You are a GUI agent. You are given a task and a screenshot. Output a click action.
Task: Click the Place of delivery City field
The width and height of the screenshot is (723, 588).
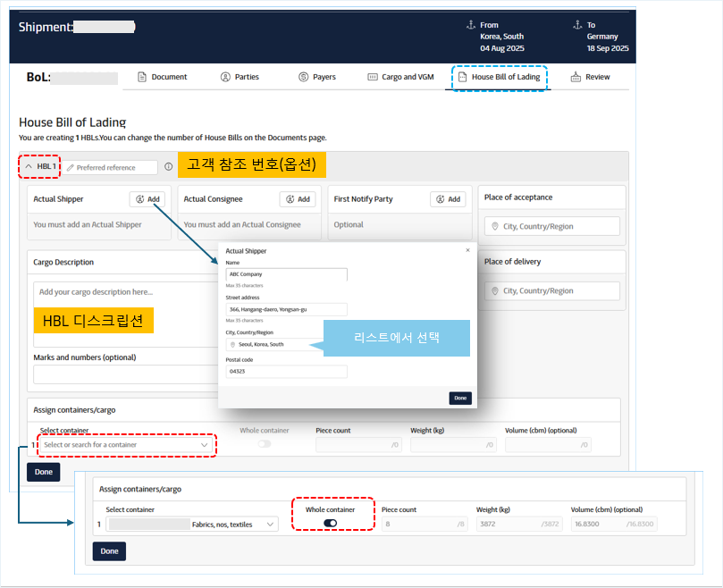click(x=551, y=290)
